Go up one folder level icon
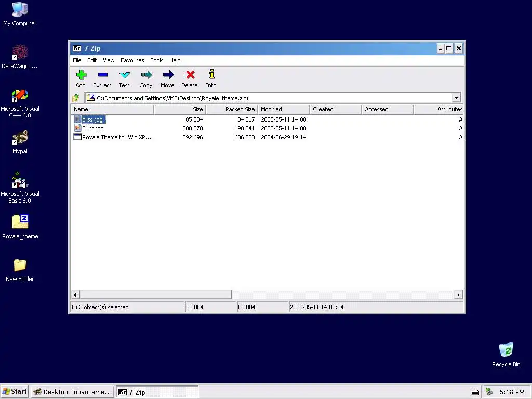Screen dimensions: 532x399 pos(76,98)
